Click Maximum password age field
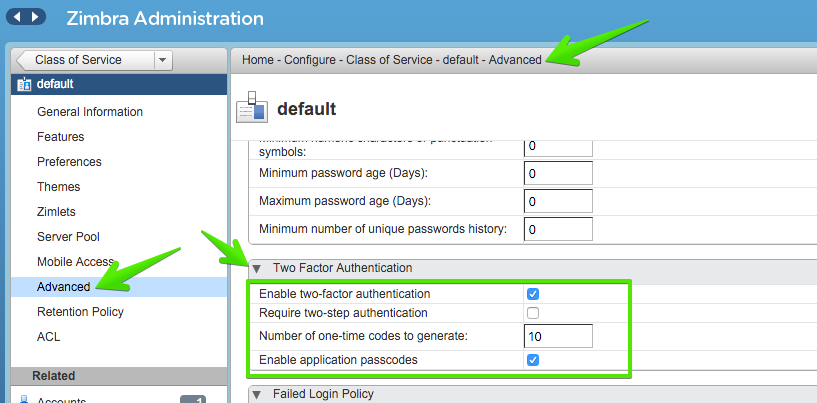 point(558,201)
